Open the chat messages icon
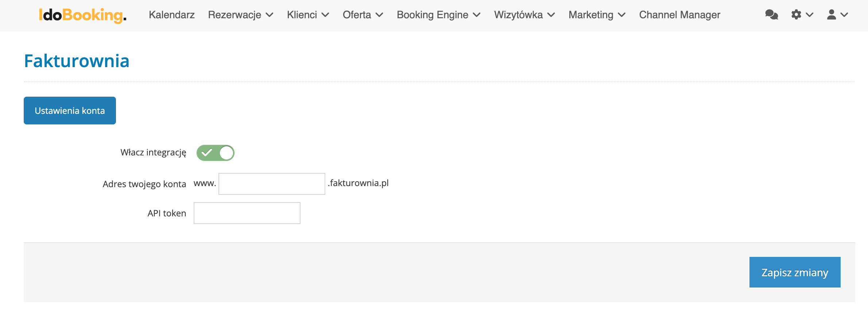868x324 pixels. (771, 15)
